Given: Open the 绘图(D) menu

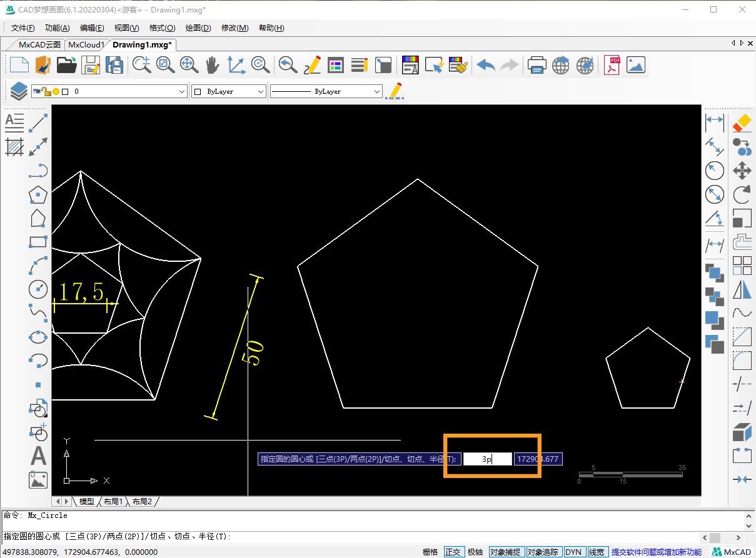Looking at the screenshot, I should coord(198,27).
